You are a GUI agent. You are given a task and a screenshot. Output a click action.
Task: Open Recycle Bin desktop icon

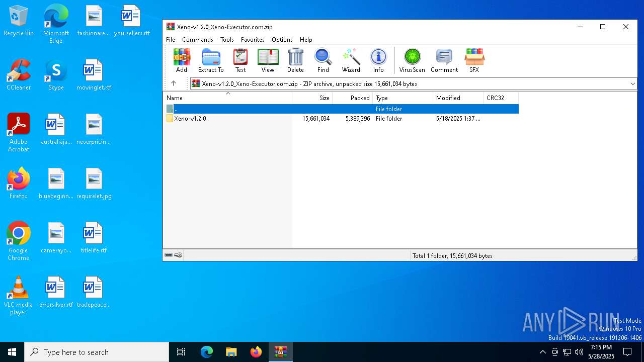pyautogui.click(x=19, y=21)
